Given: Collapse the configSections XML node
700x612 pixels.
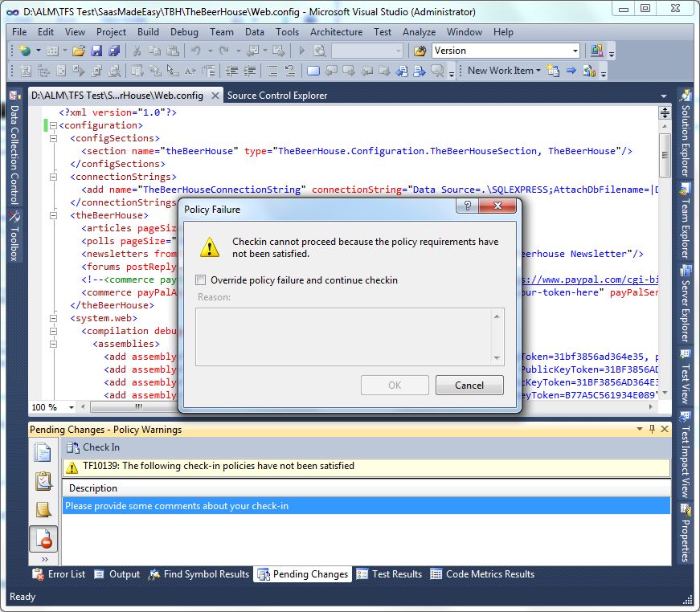Looking at the screenshot, I should click(x=54, y=138).
